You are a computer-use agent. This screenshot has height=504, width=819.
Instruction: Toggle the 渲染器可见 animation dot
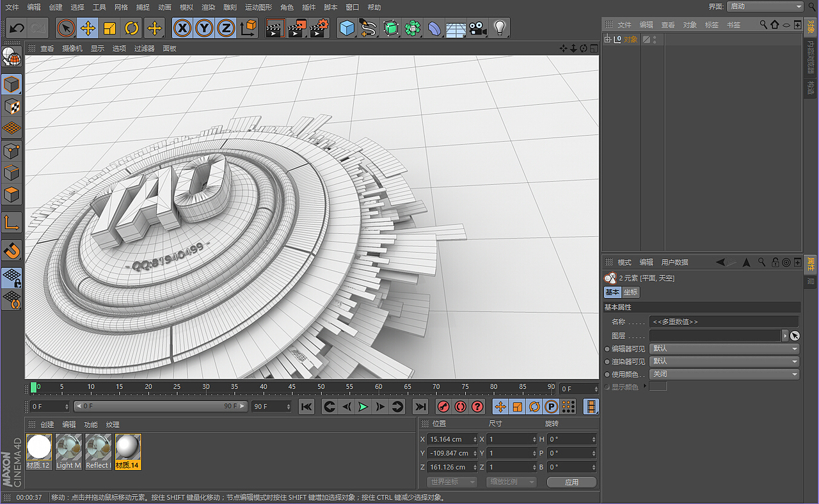point(607,361)
